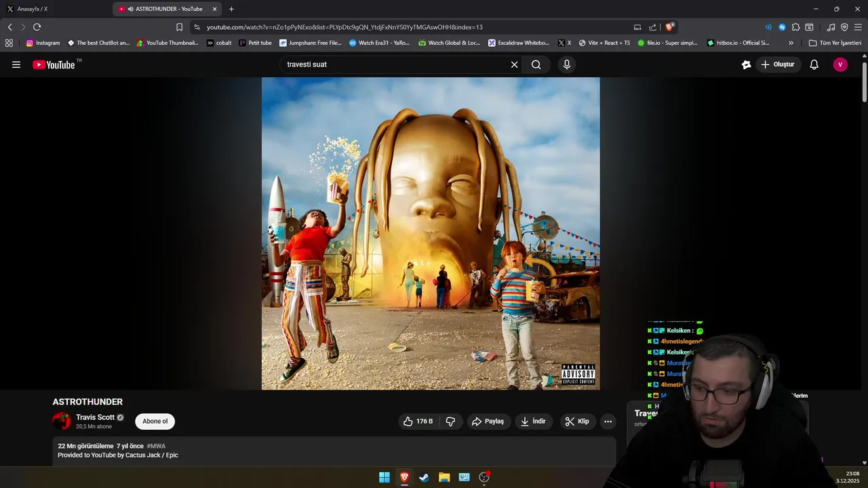Image resolution: width=868 pixels, height=488 pixels.
Task: Open Steam from the taskbar
Action: 424,477
